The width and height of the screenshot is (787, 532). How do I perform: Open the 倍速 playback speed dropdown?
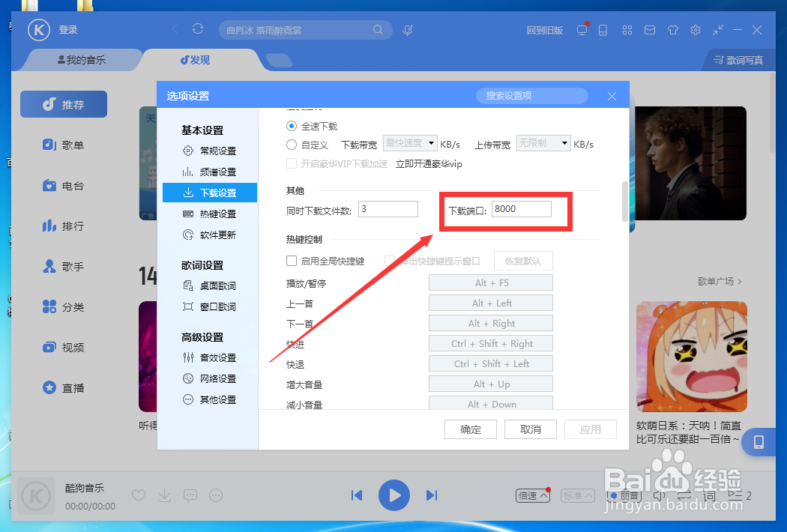532,495
